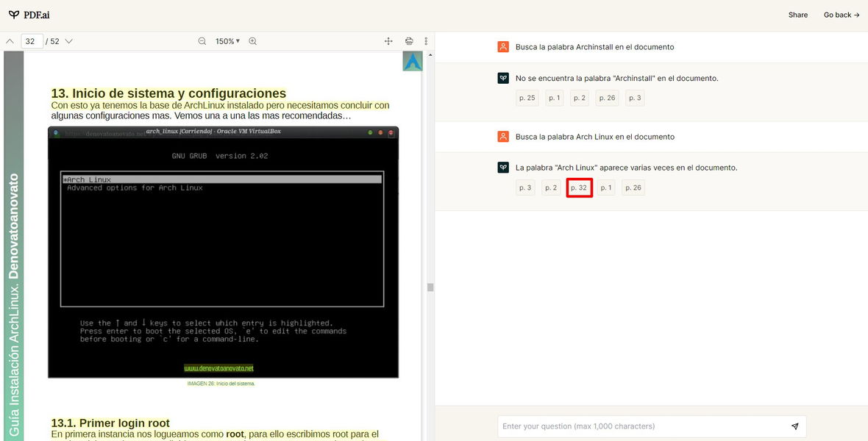This screenshot has height=441, width=868.
Task: Open p. 3 under the Archinstall answer
Action: (635, 98)
